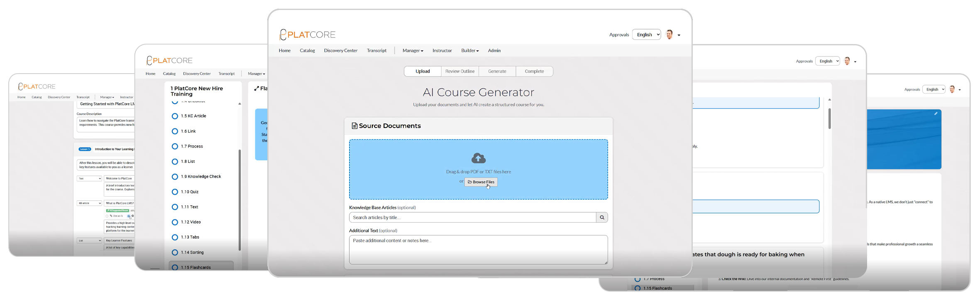This screenshot has height=303, width=980.
Task: Click the magnifier search button beside the articles field
Action: pos(602,217)
